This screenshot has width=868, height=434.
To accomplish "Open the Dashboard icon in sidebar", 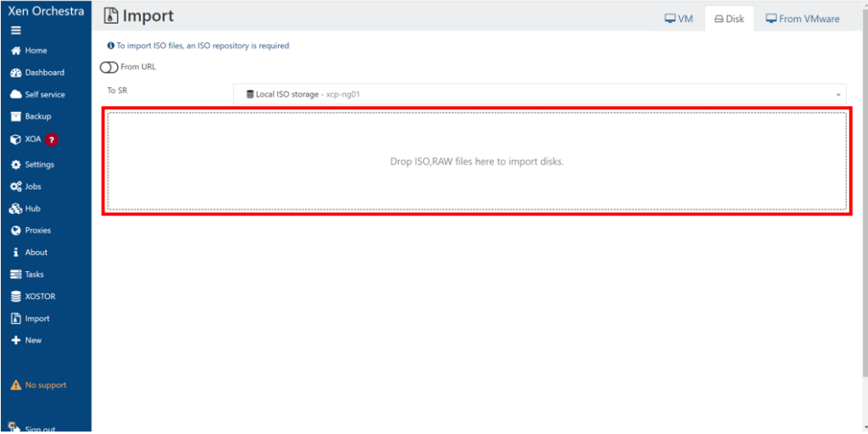I will click(15, 73).
